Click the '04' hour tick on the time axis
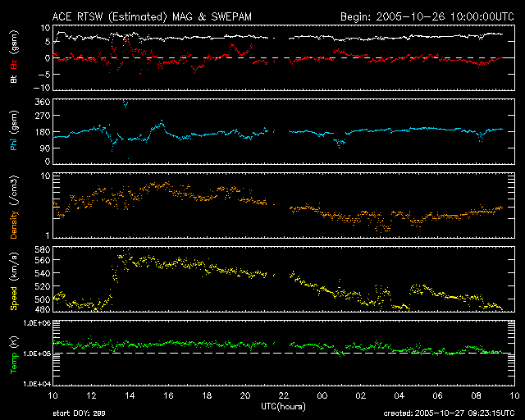The width and height of the screenshot is (525, 420). tap(399, 395)
